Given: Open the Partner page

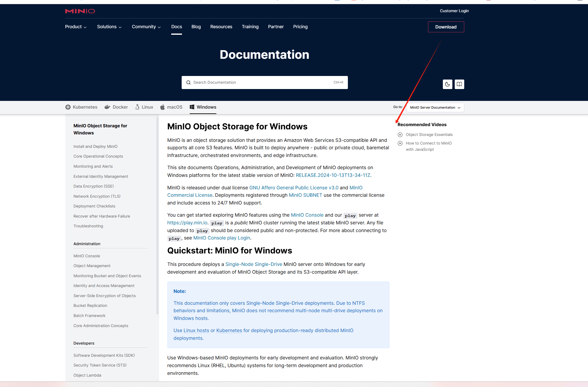Looking at the screenshot, I should [276, 27].
